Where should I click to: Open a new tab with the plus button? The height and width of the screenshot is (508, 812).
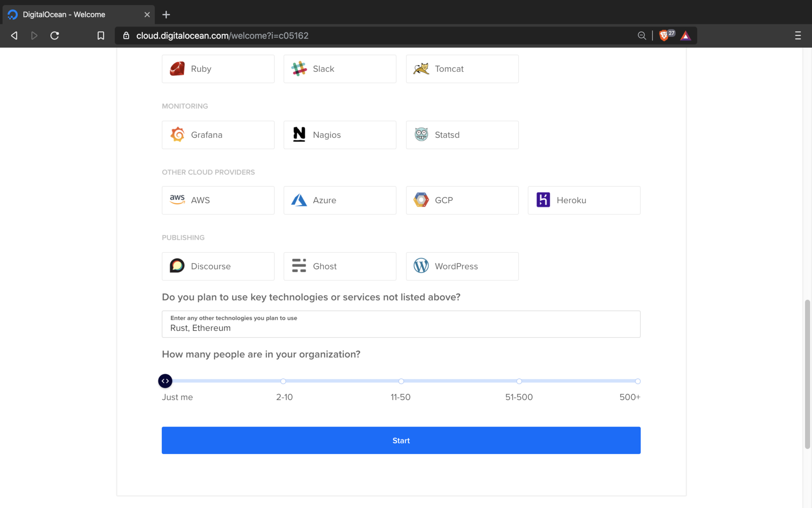pyautogui.click(x=166, y=15)
